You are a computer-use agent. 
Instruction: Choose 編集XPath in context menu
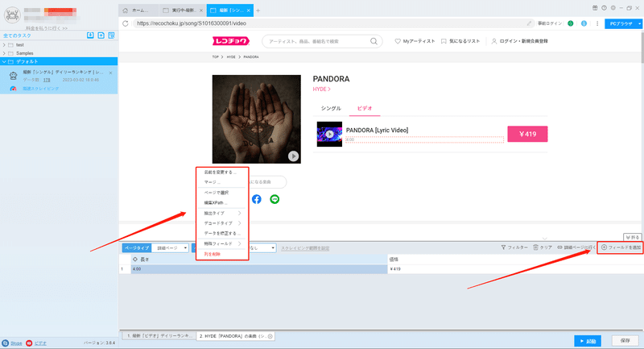(x=215, y=202)
